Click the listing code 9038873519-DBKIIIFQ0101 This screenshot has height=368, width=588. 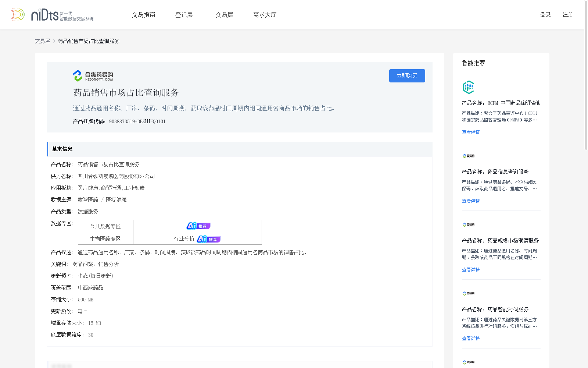(137, 121)
